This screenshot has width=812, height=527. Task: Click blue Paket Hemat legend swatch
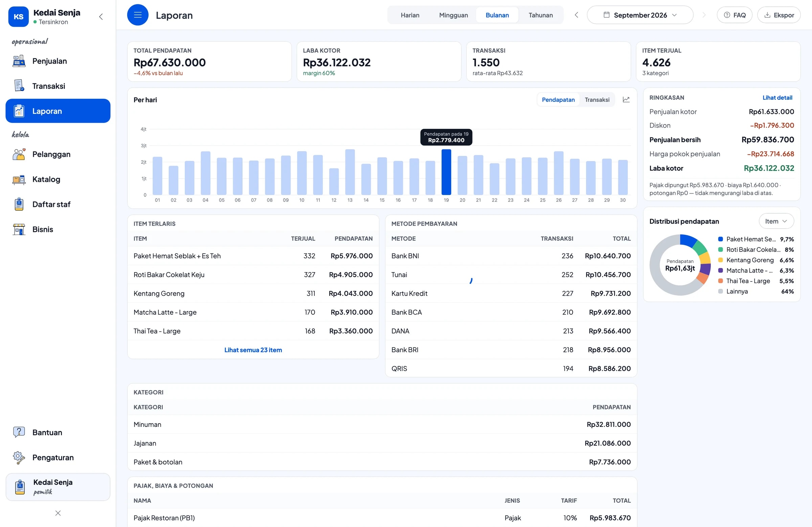(721, 239)
